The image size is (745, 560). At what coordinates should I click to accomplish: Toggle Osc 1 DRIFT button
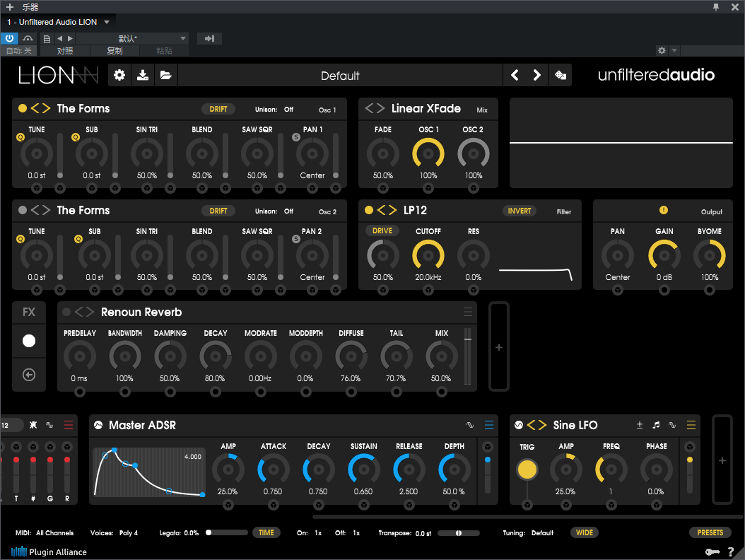[218, 109]
